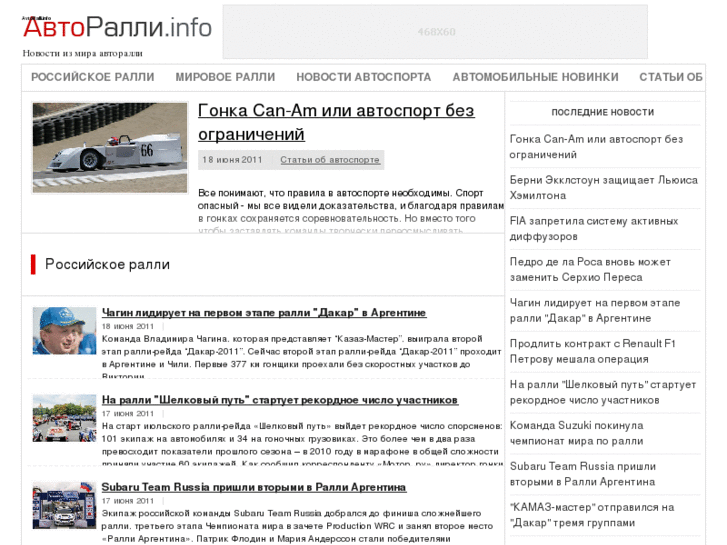Viewport: 727px width, 545px height.
Task: Click the 17 июня 2011 date under the Subaru article
Action: point(128,501)
